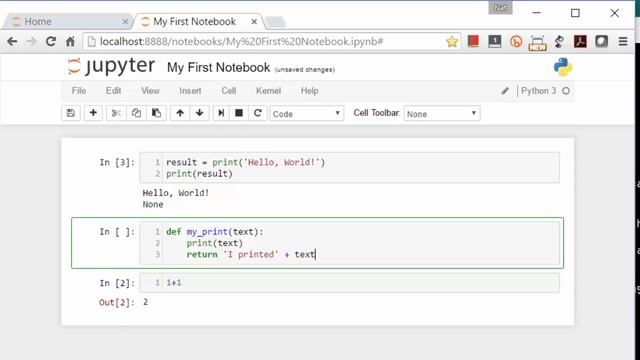Close the Home browser tab
Viewport: 640px width, 360px height.
[x=125, y=22]
